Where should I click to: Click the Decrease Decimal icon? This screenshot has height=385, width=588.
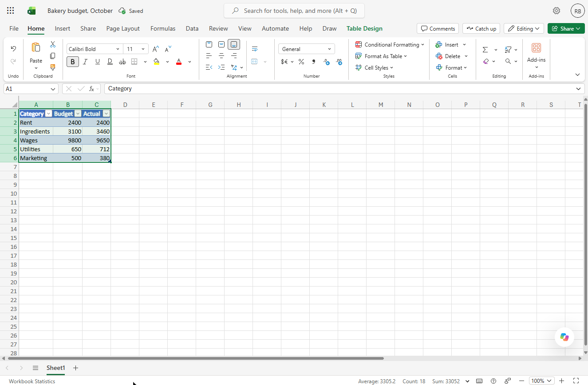339,62
